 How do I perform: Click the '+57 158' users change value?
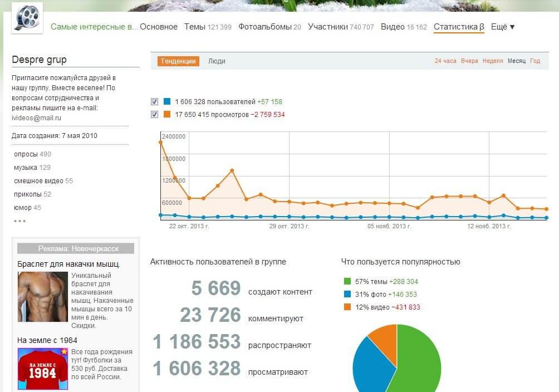pyautogui.click(x=269, y=102)
